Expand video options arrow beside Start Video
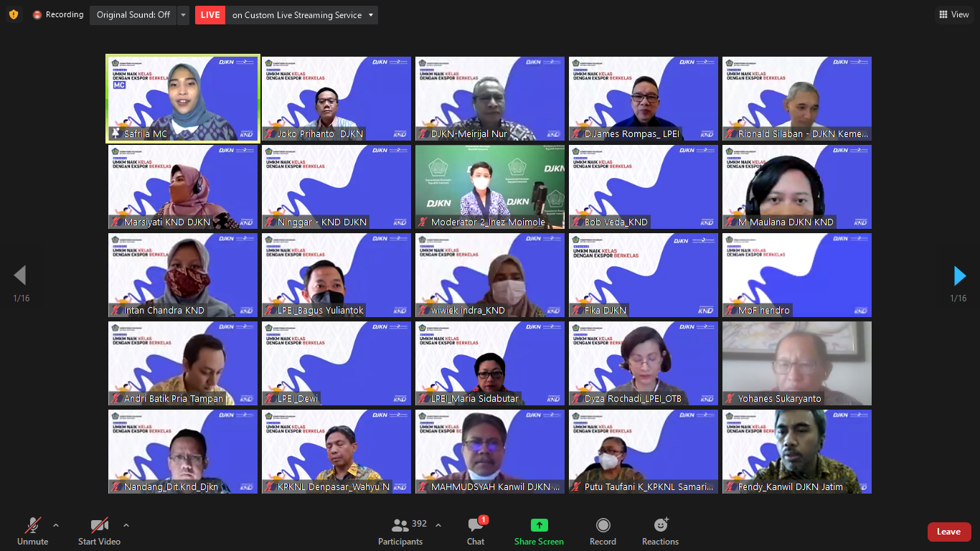Image resolution: width=980 pixels, height=551 pixels. (x=126, y=525)
